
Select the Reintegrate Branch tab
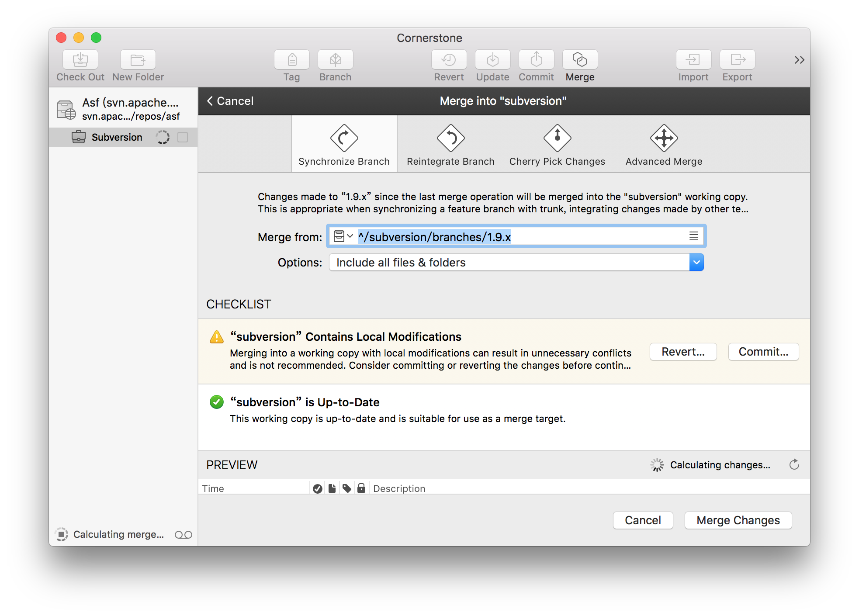450,144
